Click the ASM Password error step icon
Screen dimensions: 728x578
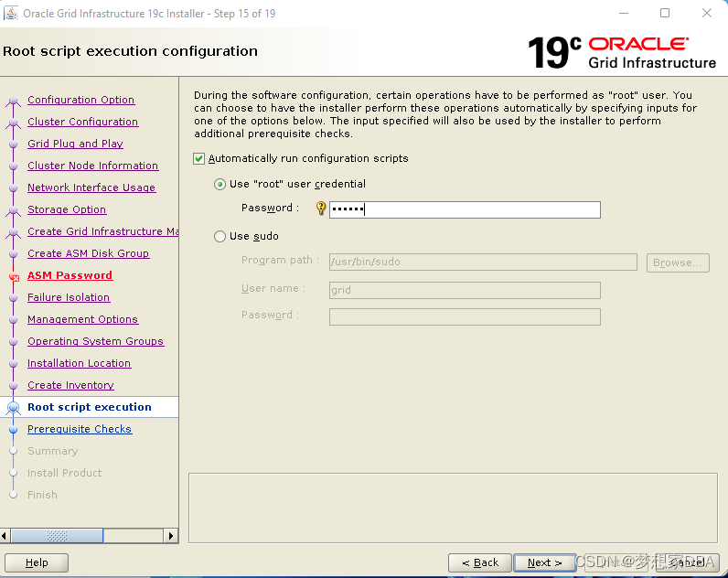[x=14, y=277]
